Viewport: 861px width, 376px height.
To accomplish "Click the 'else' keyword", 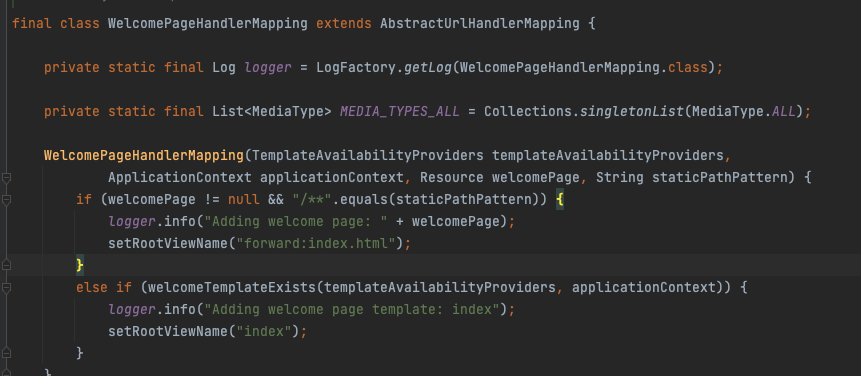I will pos(92,287).
